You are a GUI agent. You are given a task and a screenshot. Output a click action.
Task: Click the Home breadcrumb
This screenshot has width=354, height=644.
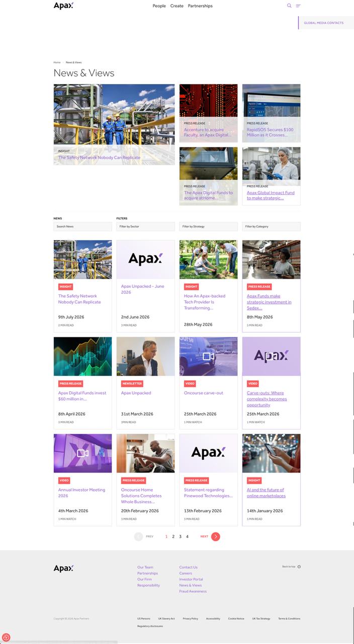tap(57, 62)
